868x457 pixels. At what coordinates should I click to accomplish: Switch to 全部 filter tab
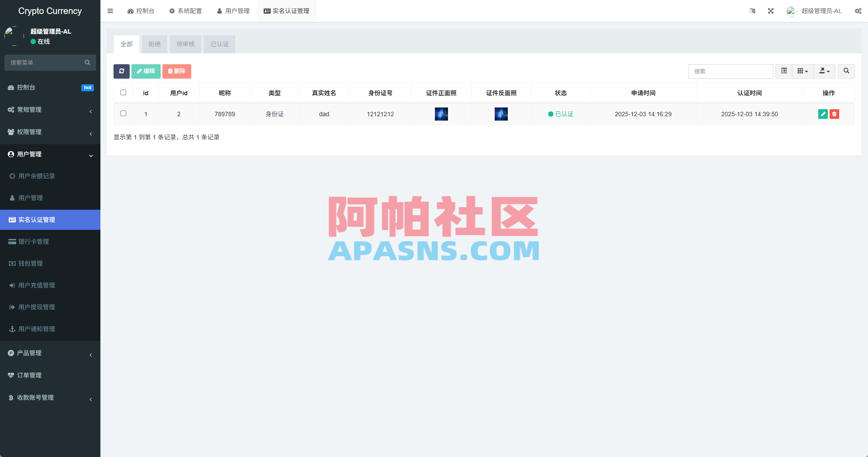coord(127,44)
